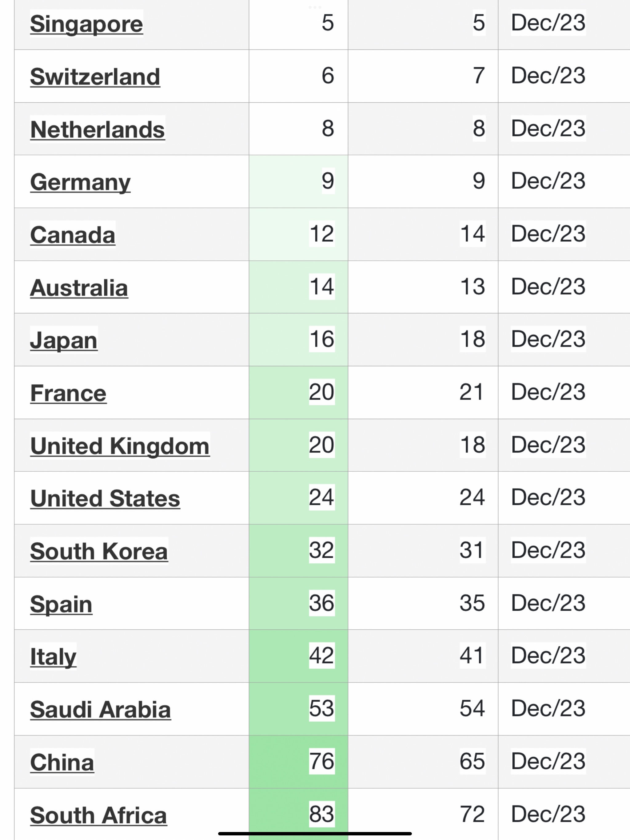Open the Switzerland link
The height and width of the screenshot is (840, 630).
[x=95, y=76]
